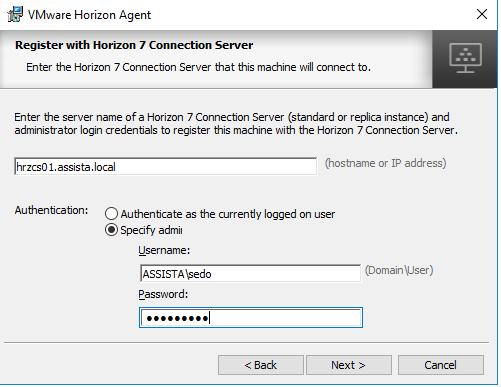Go back with the Back button
The width and height of the screenshot is (501, 387).
click(261, 365)
